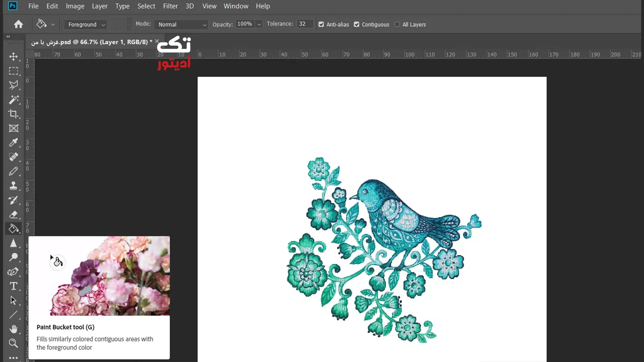The image size is (644, 362).
Task: Open the Select menu
Action: [146, 6]
